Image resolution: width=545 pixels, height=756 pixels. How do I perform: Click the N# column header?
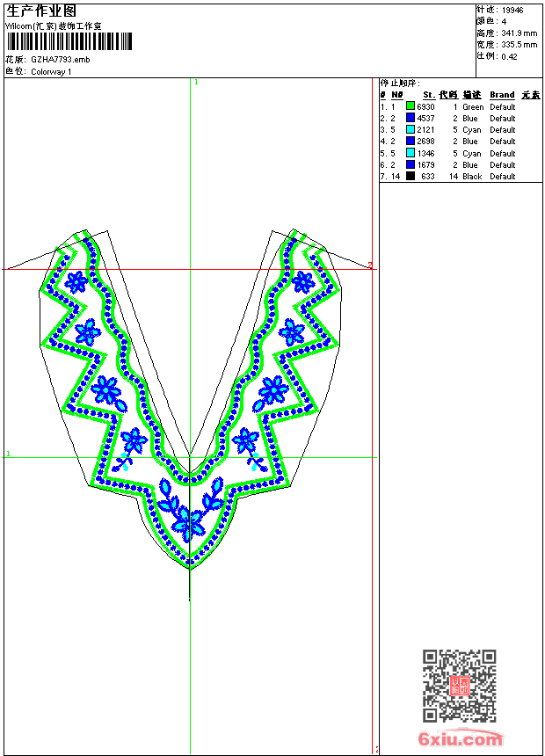(x=397, y=95)
